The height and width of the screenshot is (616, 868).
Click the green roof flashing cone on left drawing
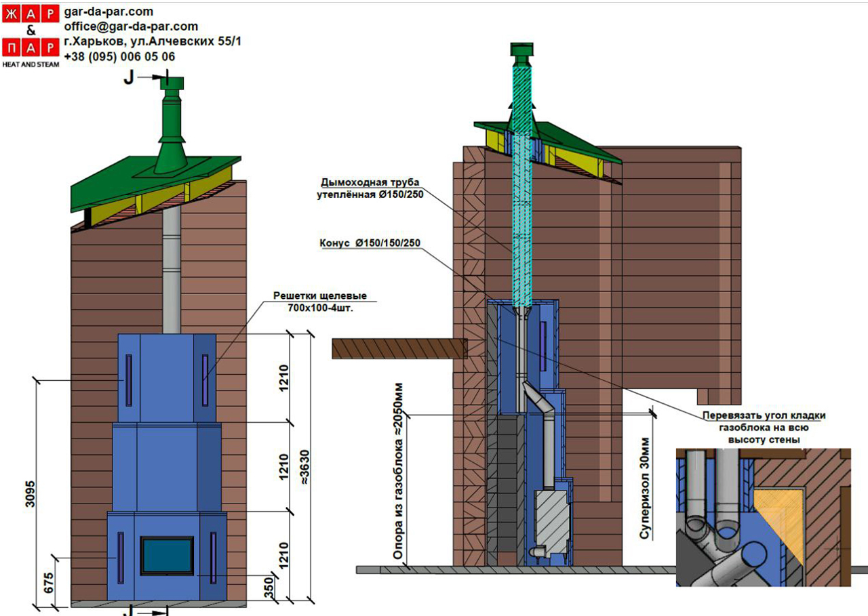coord(170,152)
